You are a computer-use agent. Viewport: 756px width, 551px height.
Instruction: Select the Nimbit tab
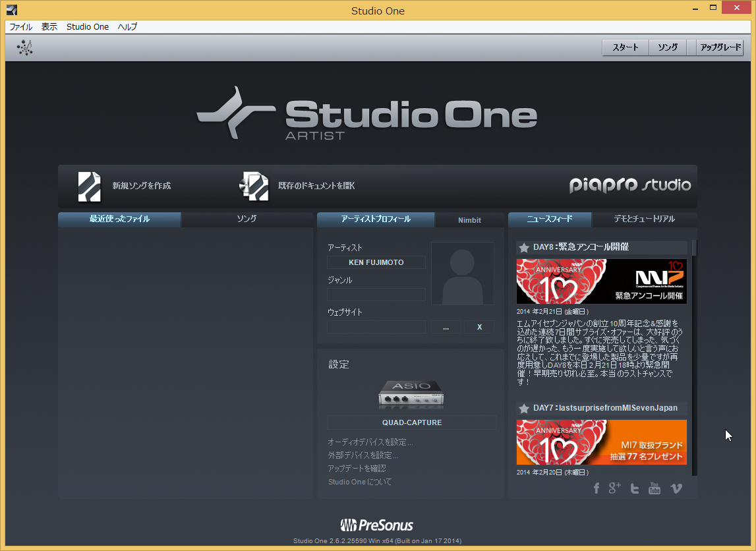click(469, 220)
